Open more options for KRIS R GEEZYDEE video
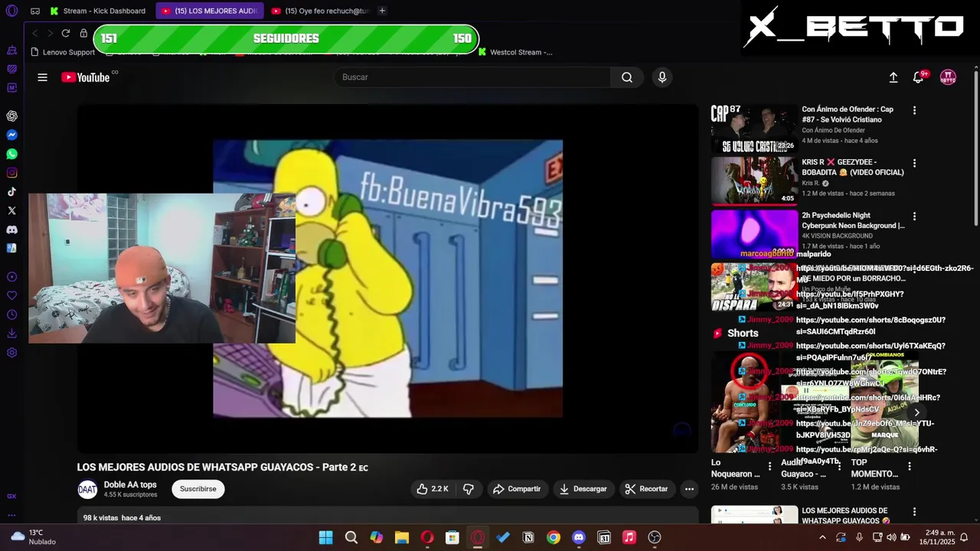 tap(914, 163)
